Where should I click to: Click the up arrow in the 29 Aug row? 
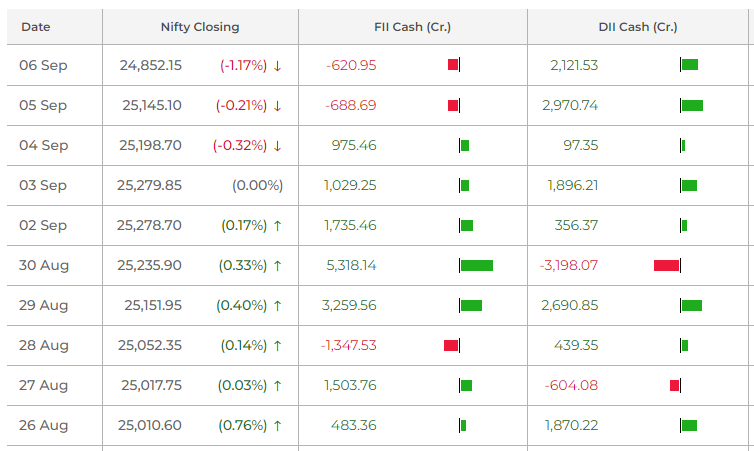[x=277, y=305]
